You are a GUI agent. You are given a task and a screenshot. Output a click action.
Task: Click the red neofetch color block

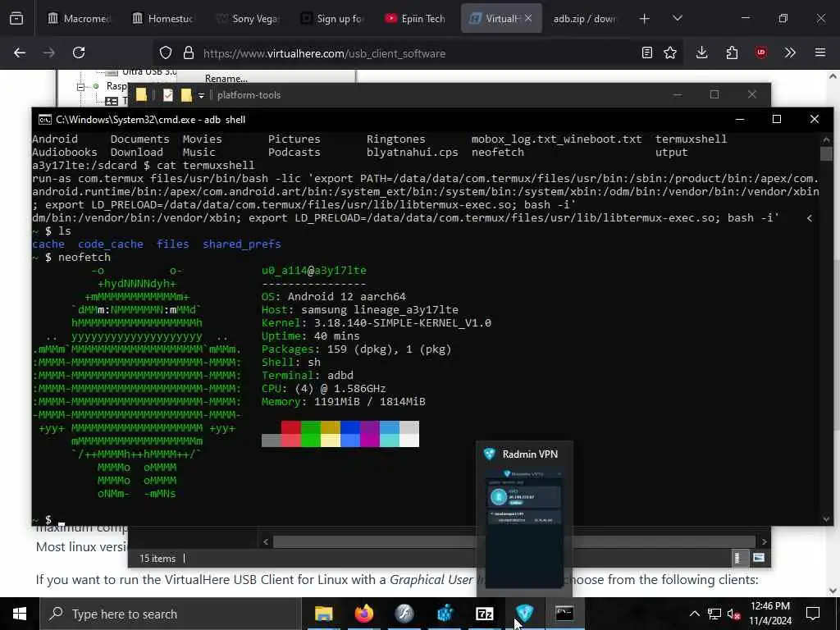(291, 427)
